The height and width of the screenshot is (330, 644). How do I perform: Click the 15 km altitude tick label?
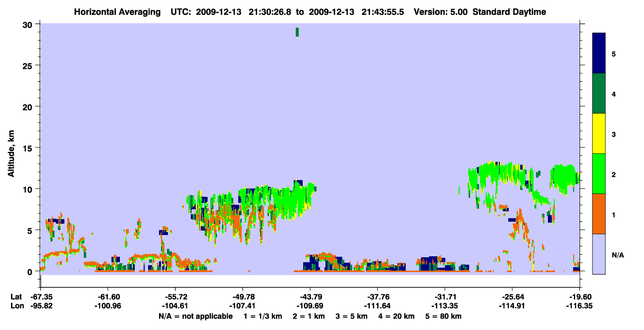[29, 148]
